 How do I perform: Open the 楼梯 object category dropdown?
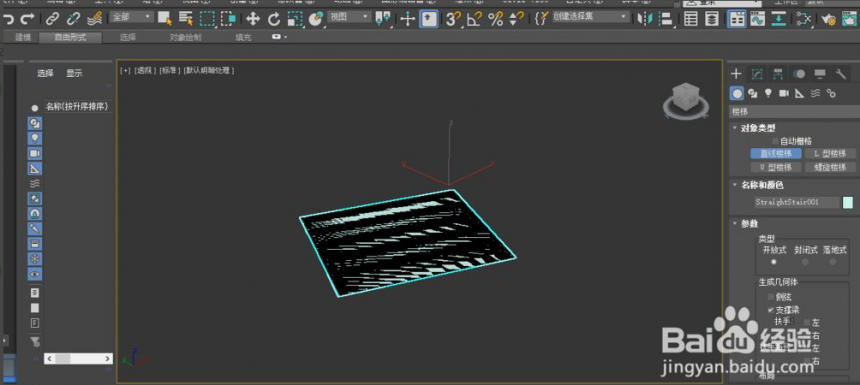794,112
